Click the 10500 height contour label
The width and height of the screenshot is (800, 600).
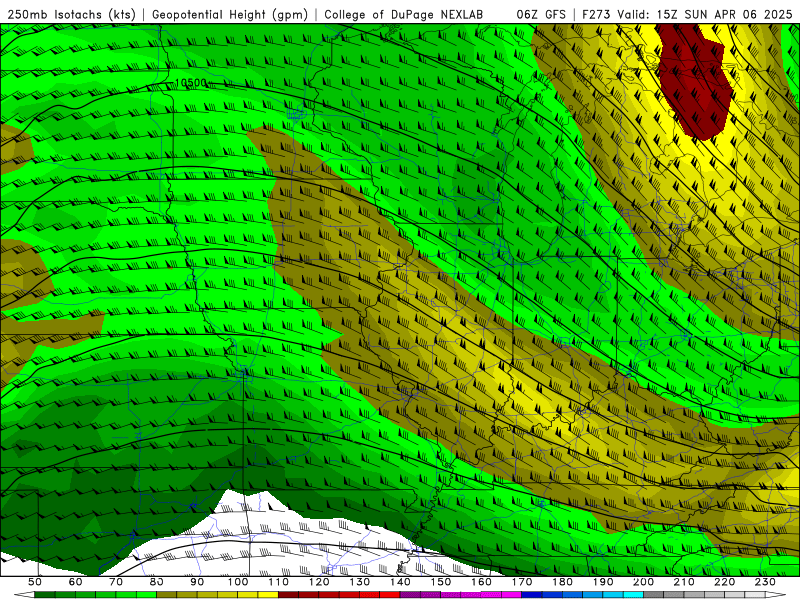pos(191,83)
